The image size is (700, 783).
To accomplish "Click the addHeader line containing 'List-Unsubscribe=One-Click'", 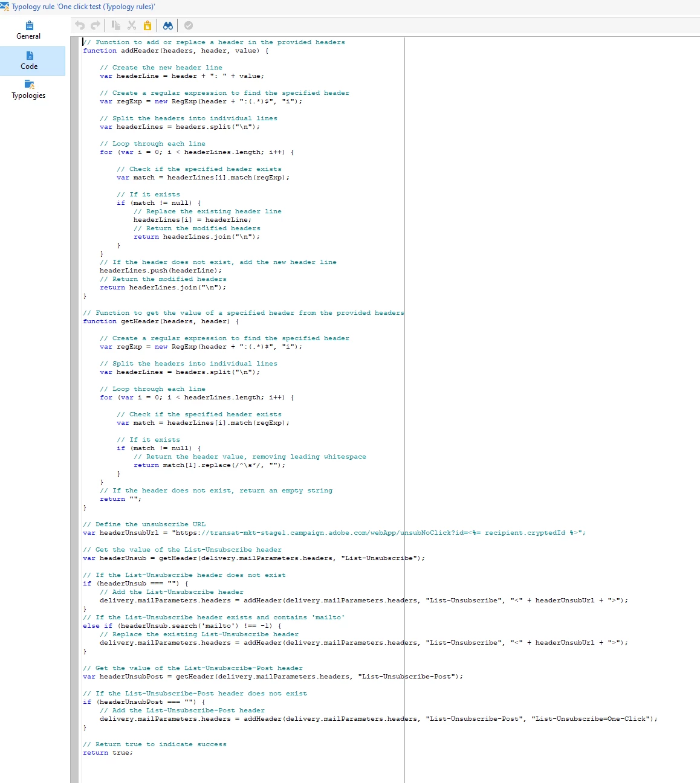I will (x=378, y=719).
